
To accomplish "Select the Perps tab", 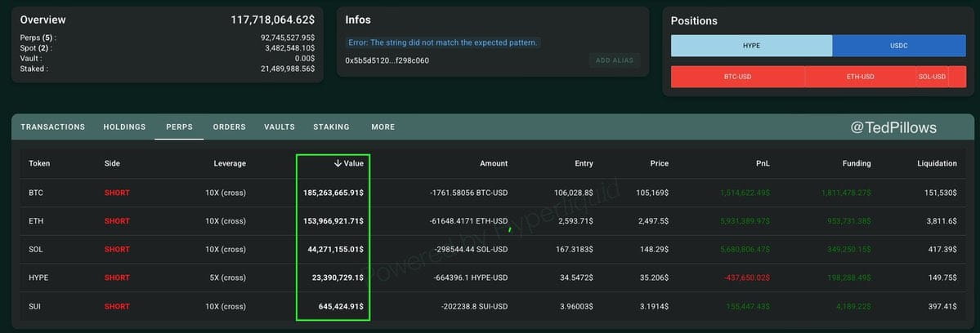I will (x=179, y=127).
